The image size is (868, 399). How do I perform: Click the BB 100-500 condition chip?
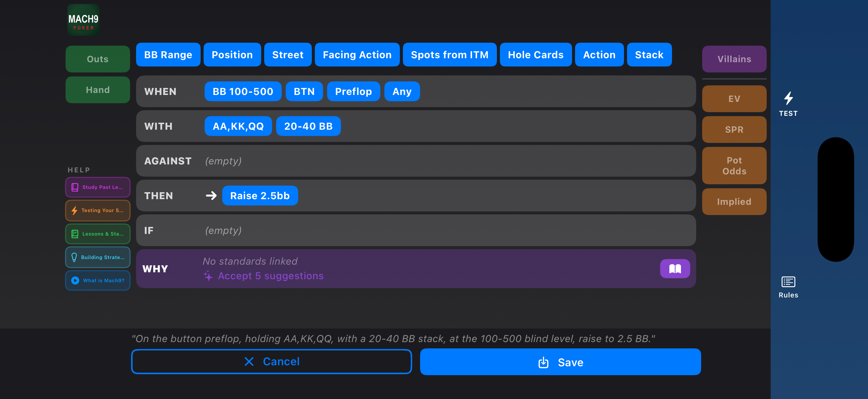click(x=243, y=91)
